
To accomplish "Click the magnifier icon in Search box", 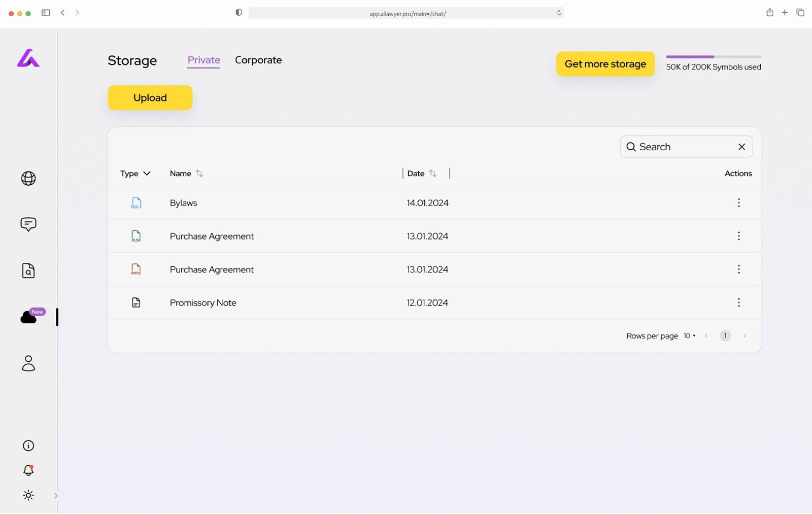I will [x=631, y=147].
